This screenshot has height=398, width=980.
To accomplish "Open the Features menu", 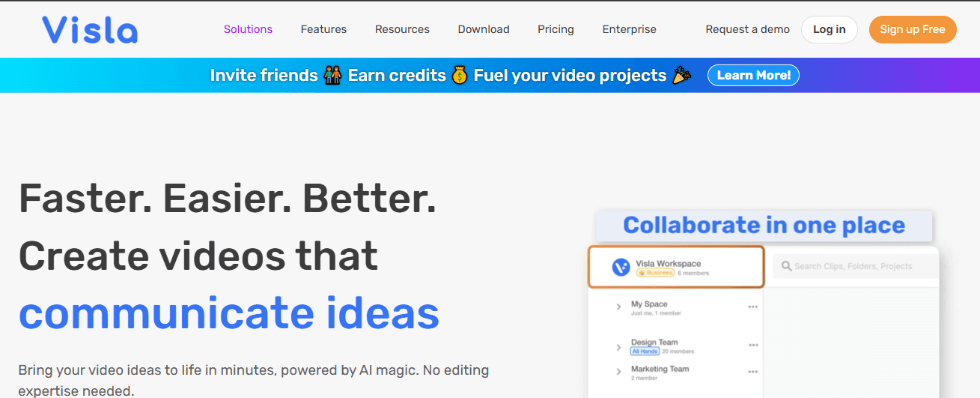I will (323, 29).
